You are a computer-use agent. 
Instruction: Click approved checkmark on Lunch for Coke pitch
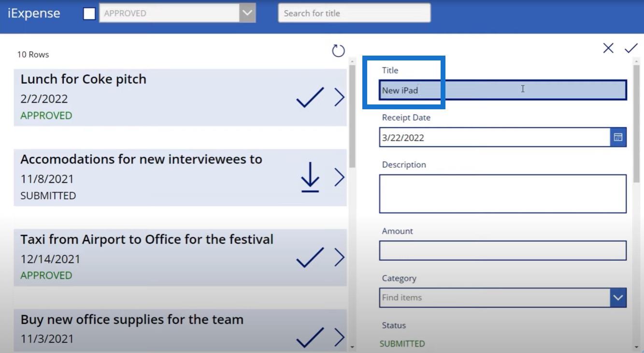point(310,97)
